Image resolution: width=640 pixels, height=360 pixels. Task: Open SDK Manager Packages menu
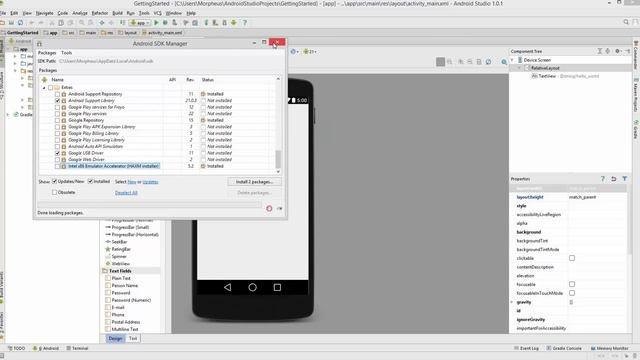coord(47,53)
